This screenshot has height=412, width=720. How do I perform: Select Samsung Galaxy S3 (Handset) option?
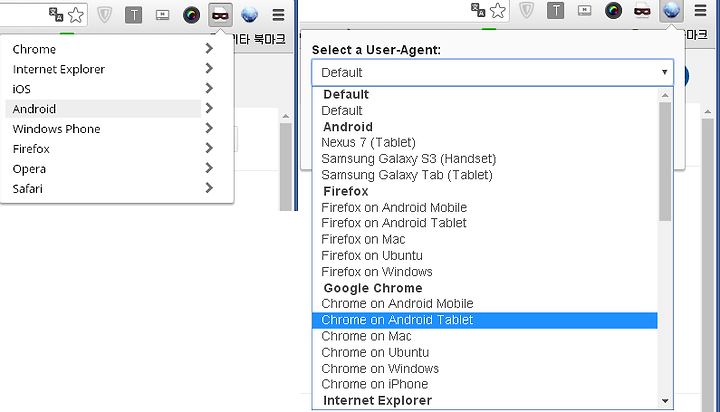pyautogui.click(x=485, y=159)
